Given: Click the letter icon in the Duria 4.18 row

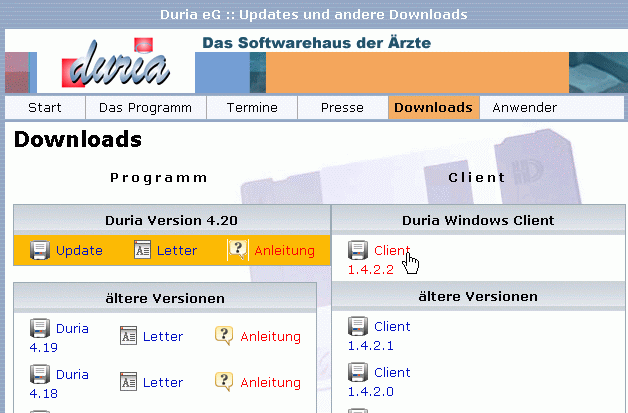Looking at the screenshot, I should coord(128,382).
